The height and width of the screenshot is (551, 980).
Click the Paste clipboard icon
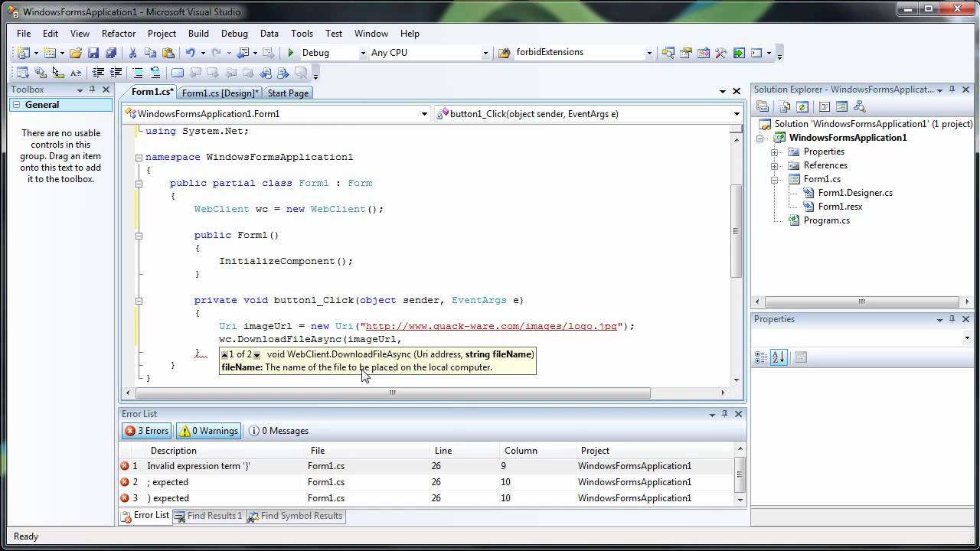click(168, 53)
